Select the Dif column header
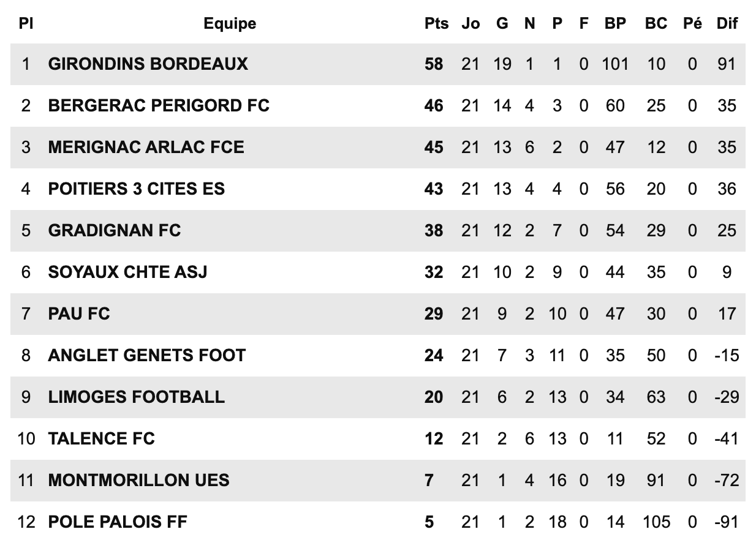The image size is (756, 540). 727,24
